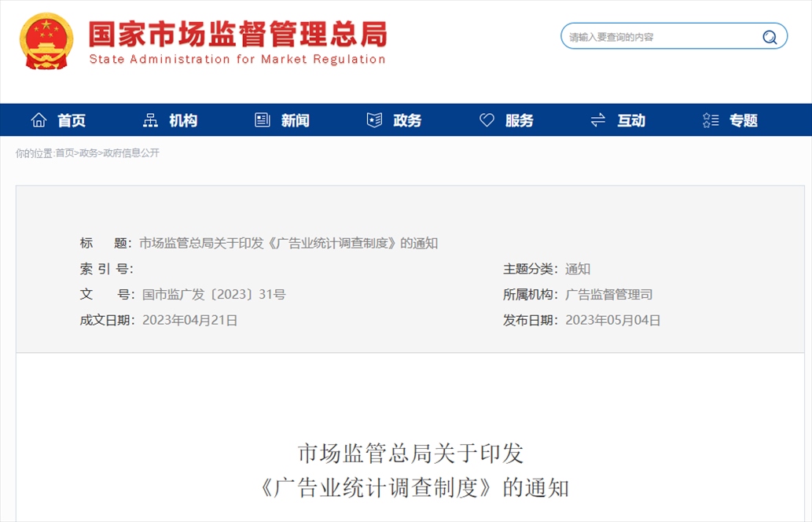Image resolution: width=812 pixels, height=522 pixels.
Task: Click the document number 国市监广发〔2023〕31号
Action: [214, 295]
